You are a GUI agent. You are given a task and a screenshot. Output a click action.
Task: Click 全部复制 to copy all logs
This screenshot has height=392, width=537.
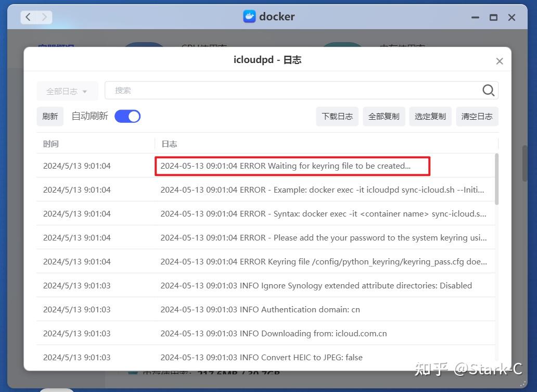(x=383, y=116)
